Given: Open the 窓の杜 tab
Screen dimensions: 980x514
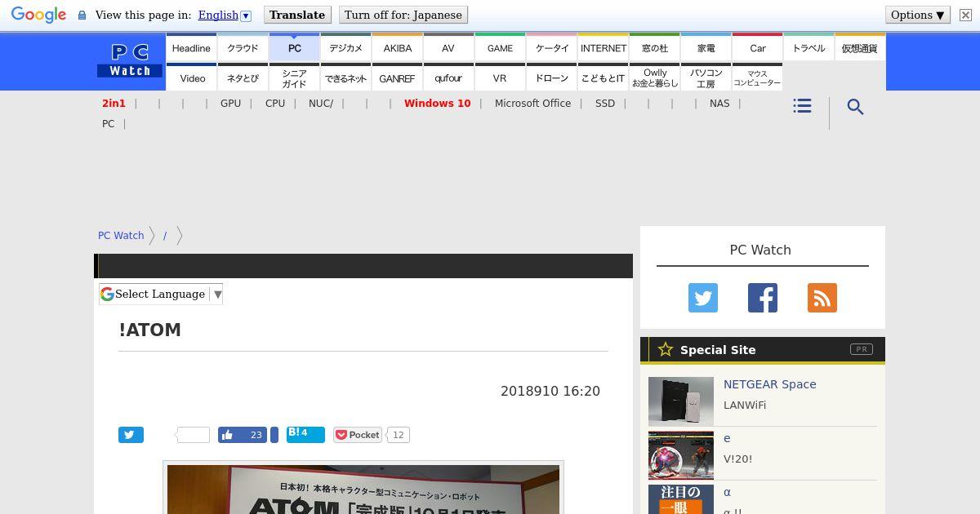Looking at the screenshot, I should (x=654, y=48).
